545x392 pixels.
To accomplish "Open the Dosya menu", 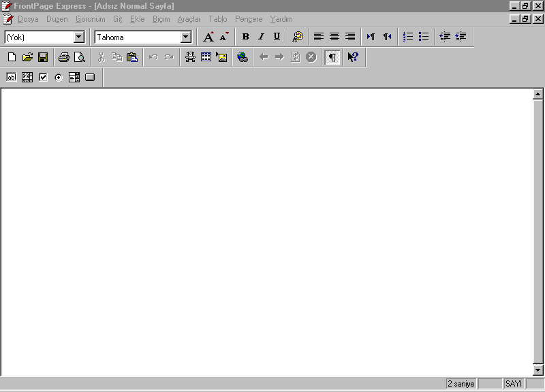I will coord(28,19).
